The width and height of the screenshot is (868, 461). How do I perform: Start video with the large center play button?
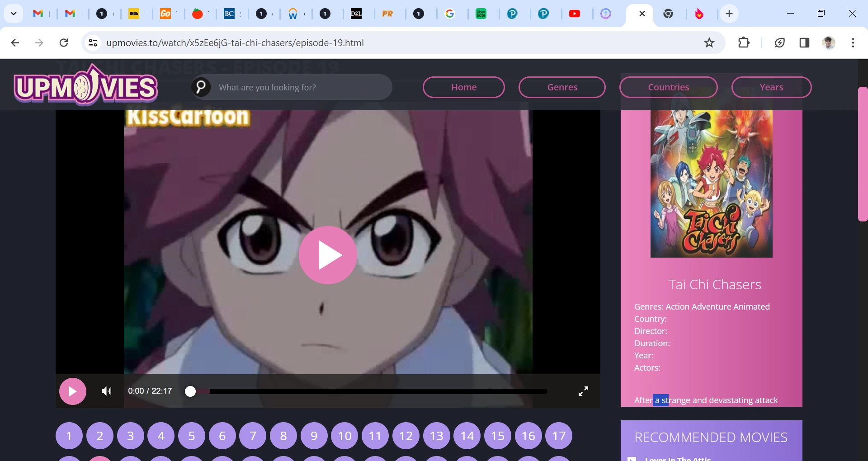[328, 255]
